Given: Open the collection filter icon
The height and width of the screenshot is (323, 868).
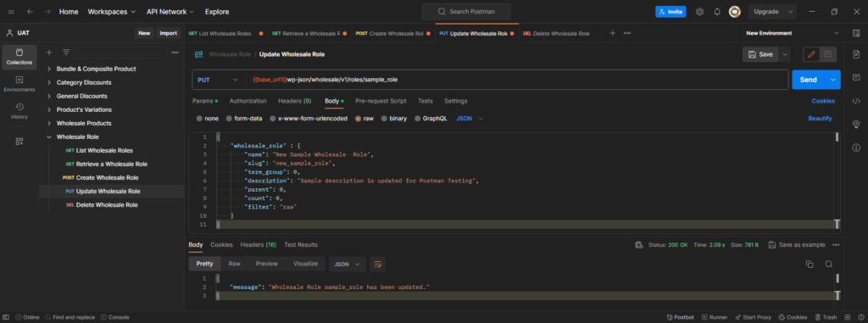Looking at the screenshot, I should click(66, 53).
